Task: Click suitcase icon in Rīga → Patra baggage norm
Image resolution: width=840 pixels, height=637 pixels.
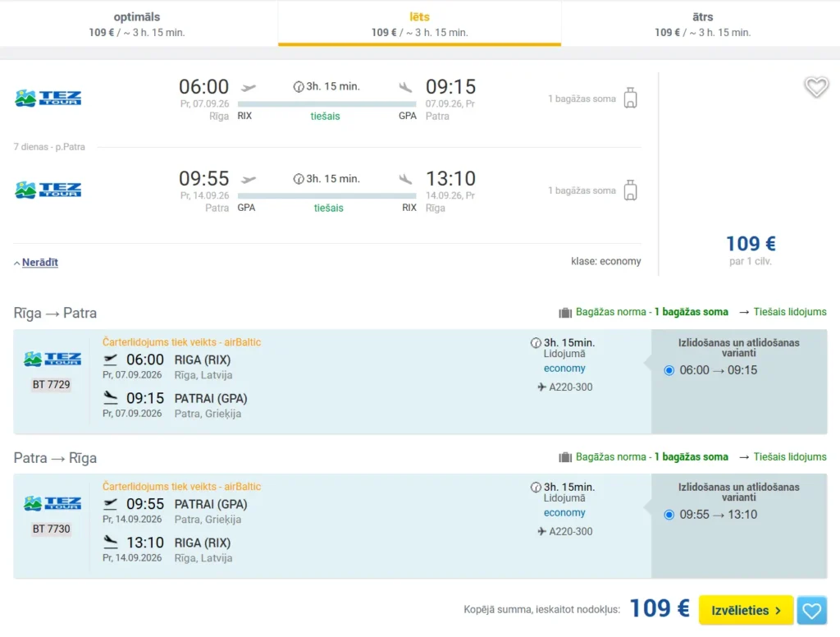Action: tap(565, 313)
